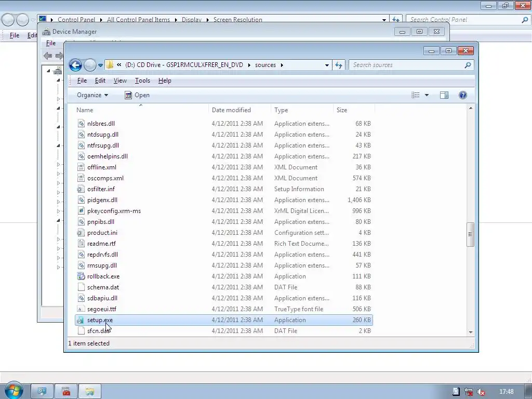Image resolution: width=532 pixels, height=399 pixels.
Task: Select the pidgenx.dll file icon
Action: (x=81, y=200)
